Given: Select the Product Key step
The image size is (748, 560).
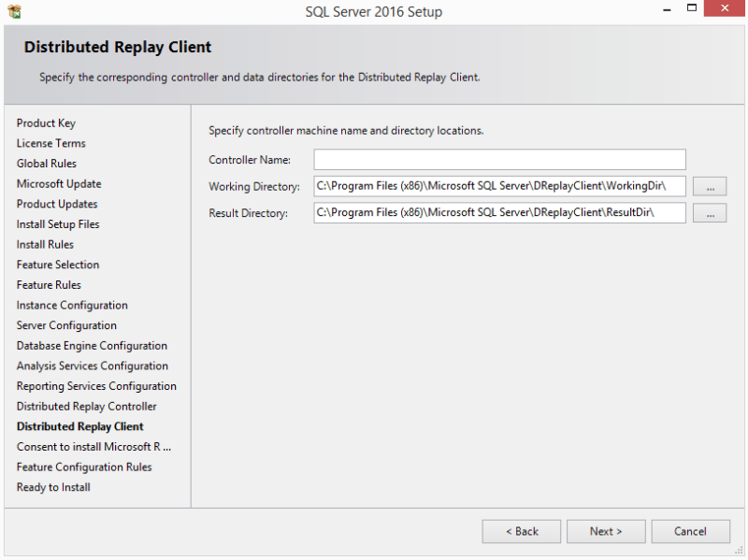Looking at the screenshot, I should pyautogui.click(x=46, y=123).
